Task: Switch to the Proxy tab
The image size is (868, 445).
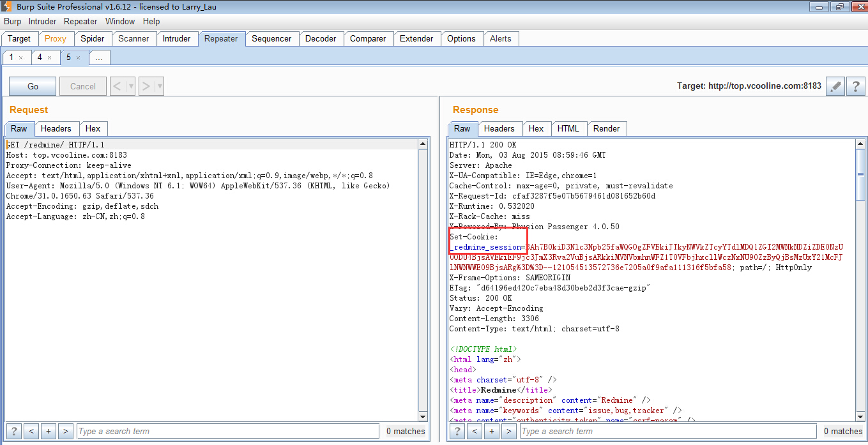Action: pos(56,38)
